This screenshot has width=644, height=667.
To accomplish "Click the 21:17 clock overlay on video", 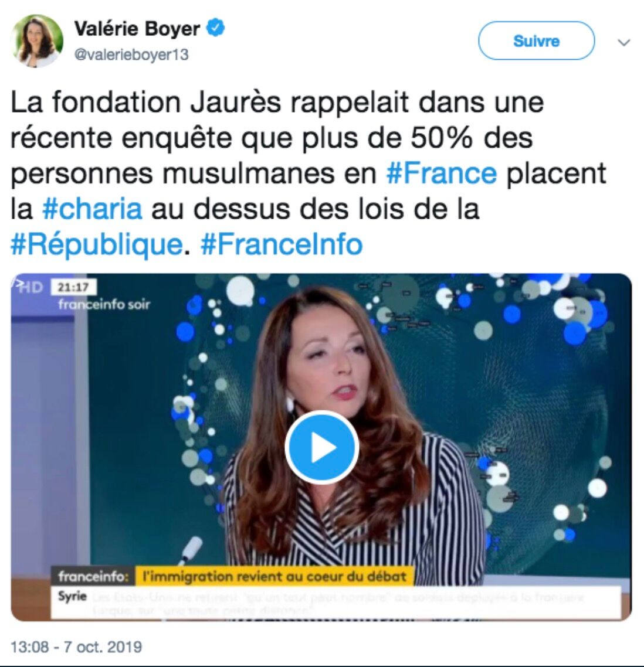I will coord(74,287).
